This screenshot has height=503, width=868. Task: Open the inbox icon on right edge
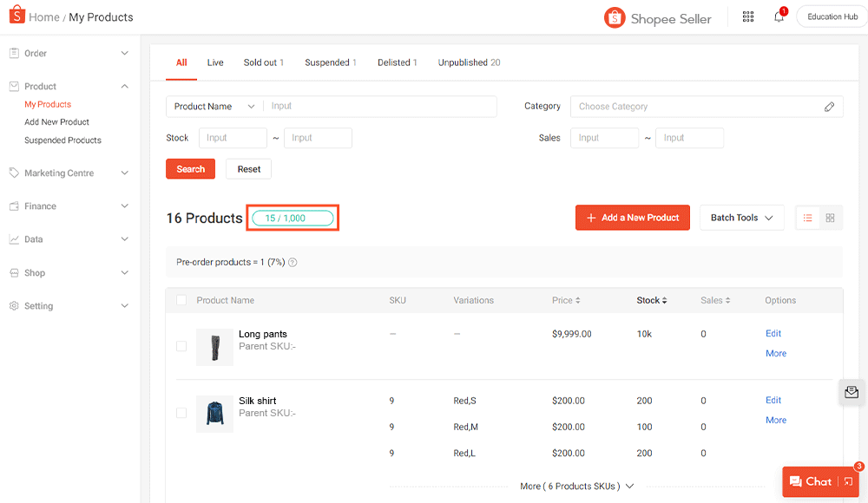point(852,392)
